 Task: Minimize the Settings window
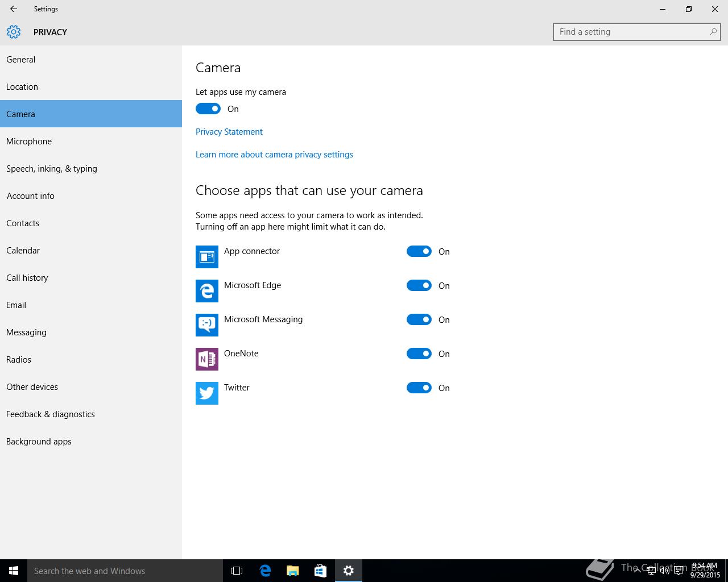pos(663,9)
